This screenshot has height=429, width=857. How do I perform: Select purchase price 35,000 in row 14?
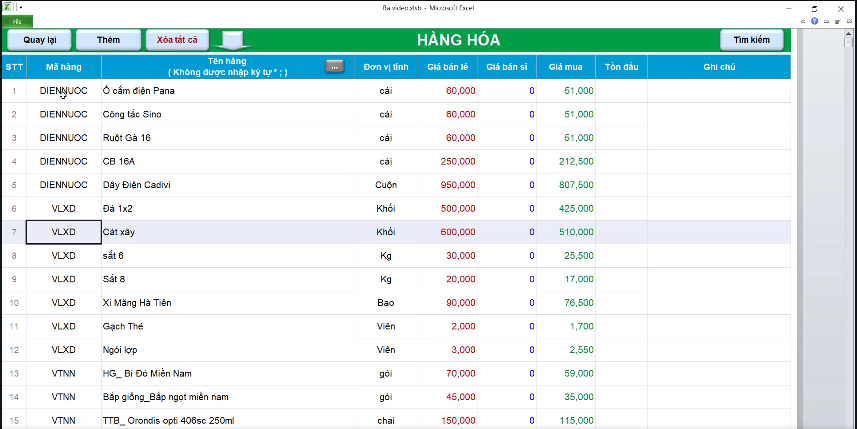[x=566, y=397]
